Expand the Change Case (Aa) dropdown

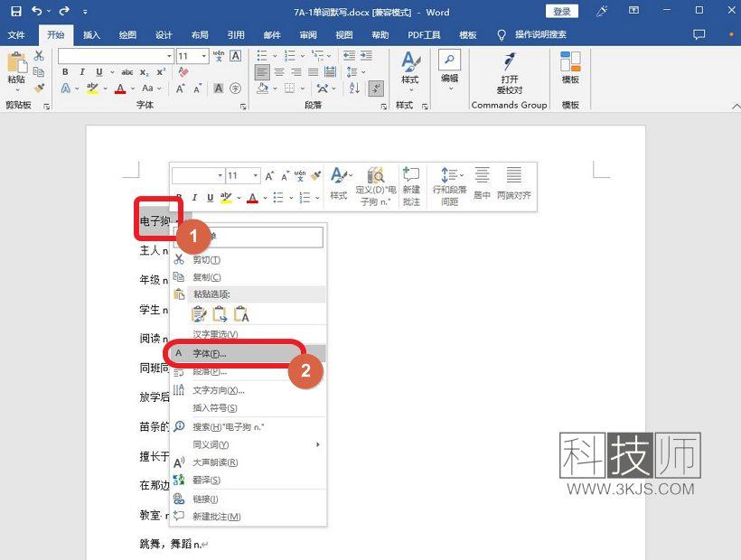(x=159, y=89)
